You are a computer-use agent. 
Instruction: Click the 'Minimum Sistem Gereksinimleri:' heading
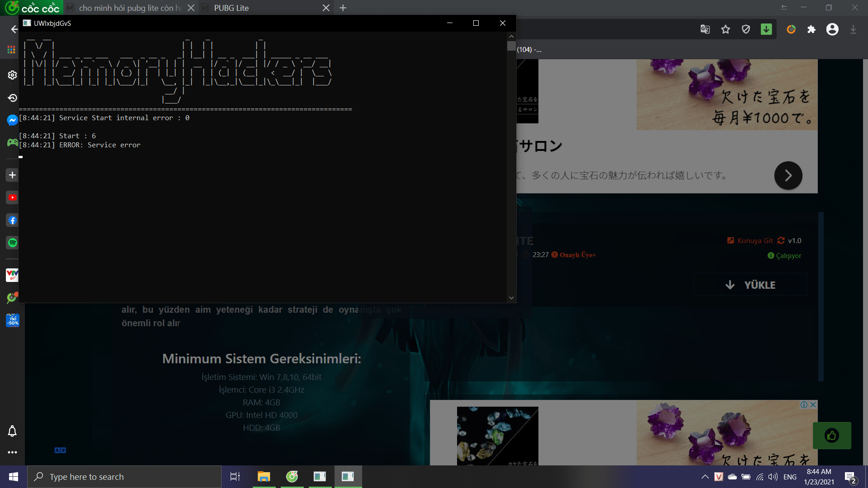pyautogui.click(x=262, y=359)
